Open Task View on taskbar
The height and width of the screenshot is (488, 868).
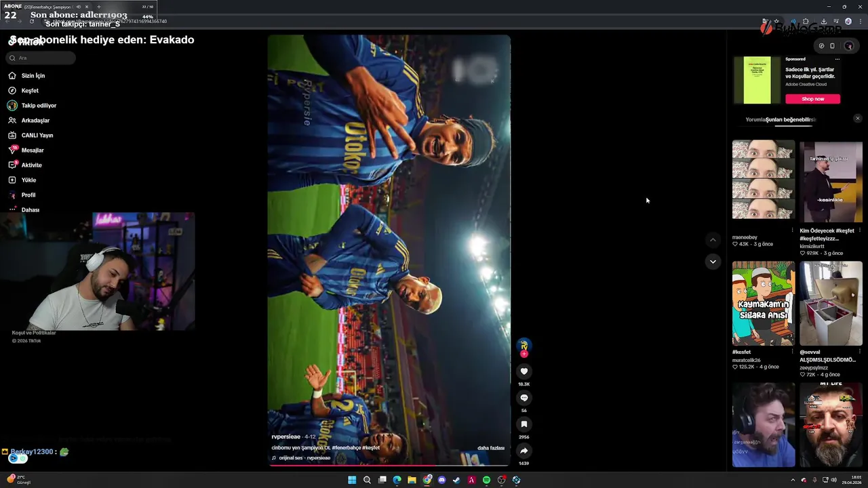point(382,480)
